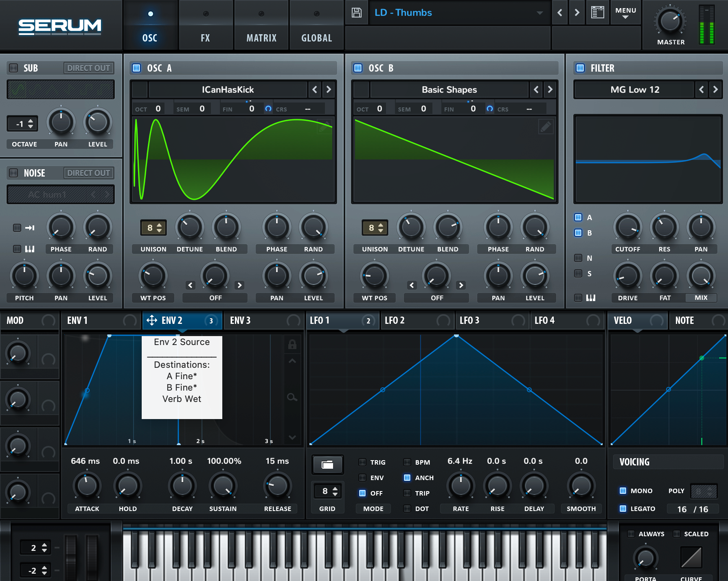The height and width of the screenshot is (581, 728).
Task: Click OSC A wavetable edit pencil icon
Action: (x=325, y=127)
